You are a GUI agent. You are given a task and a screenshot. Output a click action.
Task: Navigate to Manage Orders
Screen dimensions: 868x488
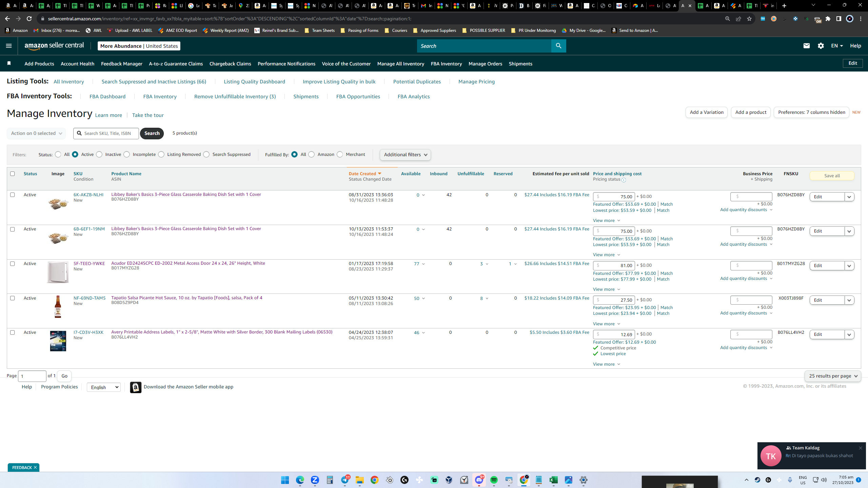[485, 64]
